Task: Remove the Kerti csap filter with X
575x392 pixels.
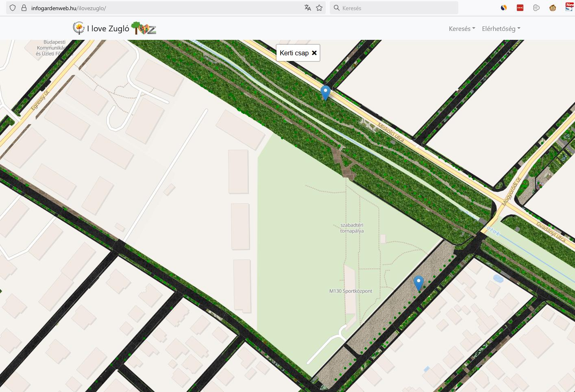Action: click(314, 53)
